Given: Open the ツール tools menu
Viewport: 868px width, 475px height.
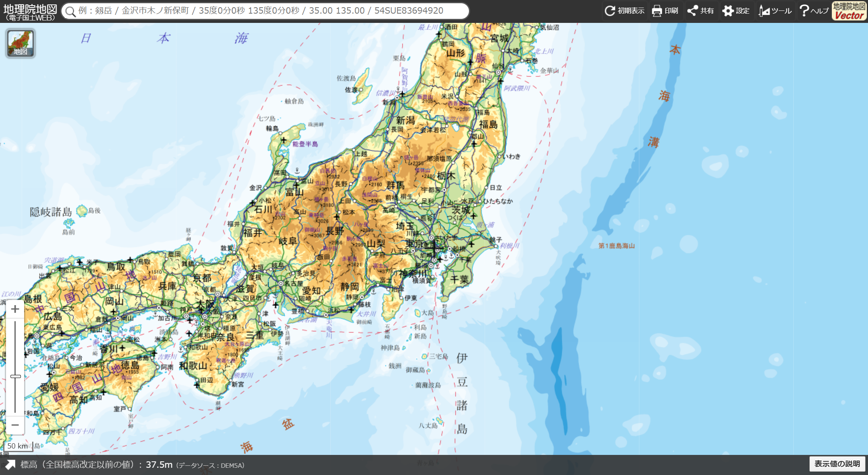Looking at the screenshot, I should 775,11.
